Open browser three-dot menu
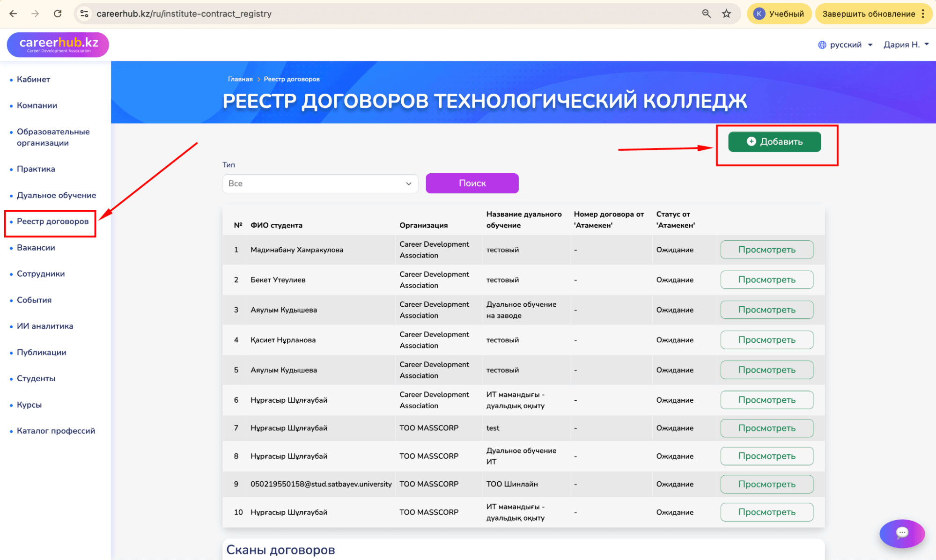This screenshot has width=936, height=560. point(923,14)
